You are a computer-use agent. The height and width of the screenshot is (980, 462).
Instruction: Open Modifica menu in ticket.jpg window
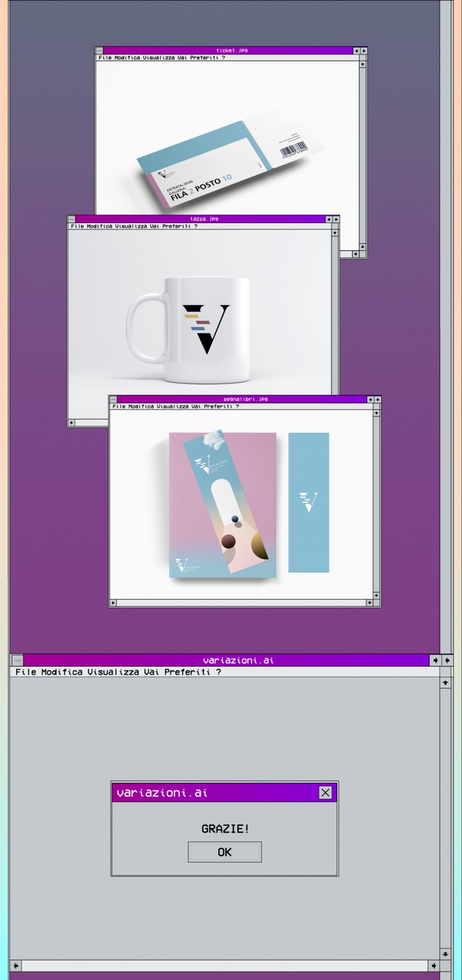(x=126, y=58)
